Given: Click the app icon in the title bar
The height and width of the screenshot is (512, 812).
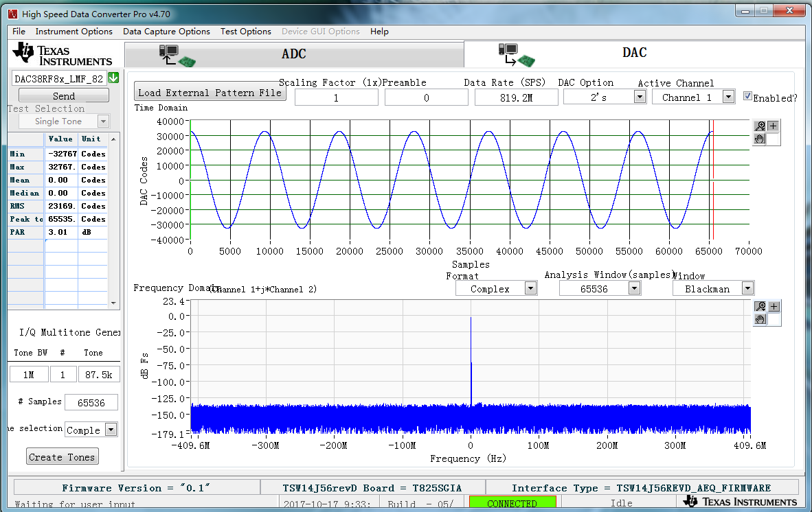Looking at the screenshot, I should click(x=13, y=14).
